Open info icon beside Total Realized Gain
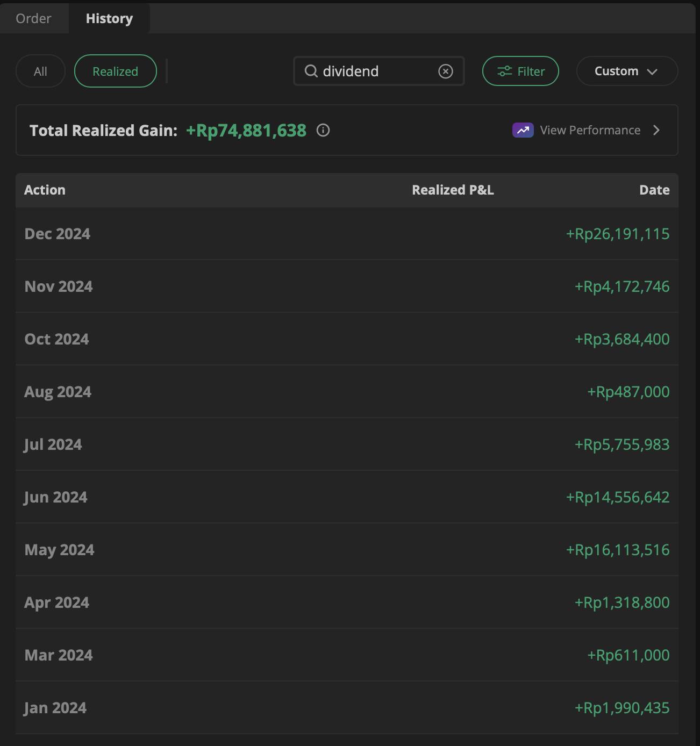Screen dimensions: 700x746 (x=323, y=131)
